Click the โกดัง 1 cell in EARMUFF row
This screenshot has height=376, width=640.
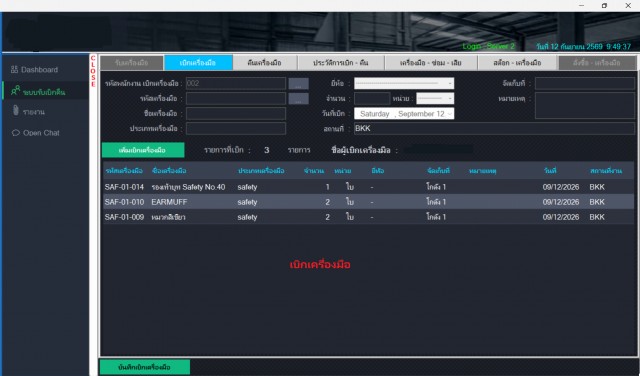[436, 202]
